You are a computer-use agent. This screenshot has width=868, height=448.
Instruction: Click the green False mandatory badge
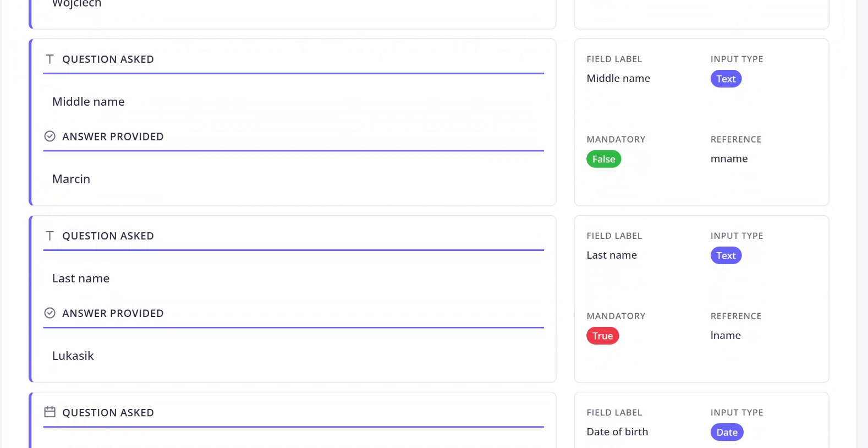tap(603, 159)
